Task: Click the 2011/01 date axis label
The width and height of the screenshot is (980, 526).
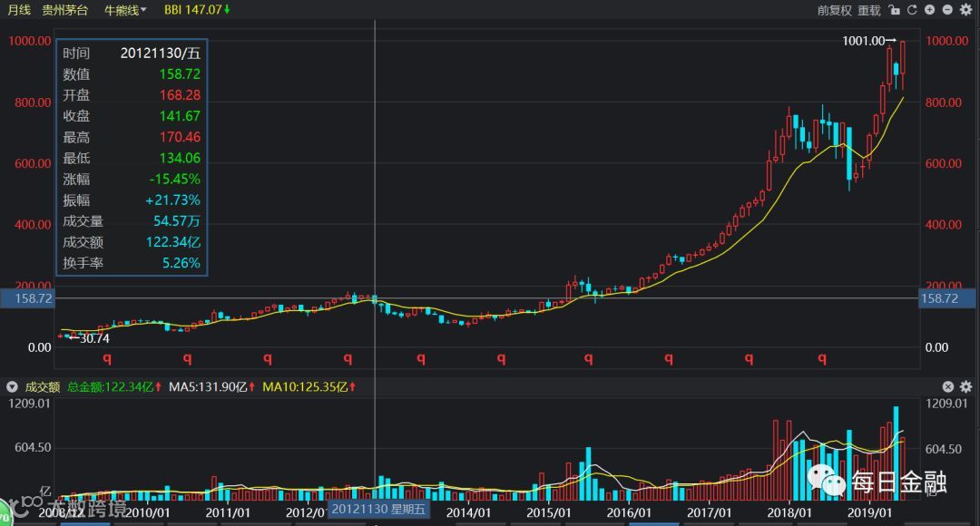Action: [228, 513]
